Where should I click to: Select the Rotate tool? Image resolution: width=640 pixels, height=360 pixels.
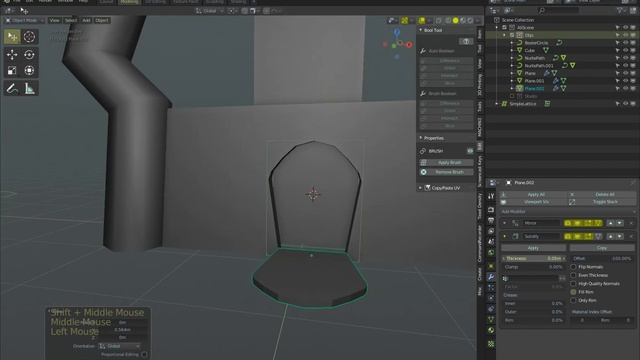29,54
